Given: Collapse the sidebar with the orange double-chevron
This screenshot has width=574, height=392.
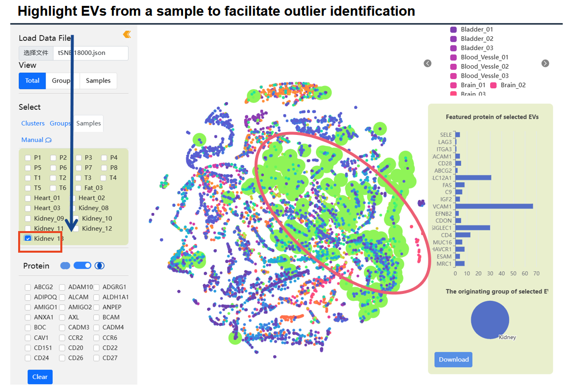Looking at the screenshot, I should (x=127, y=34).
